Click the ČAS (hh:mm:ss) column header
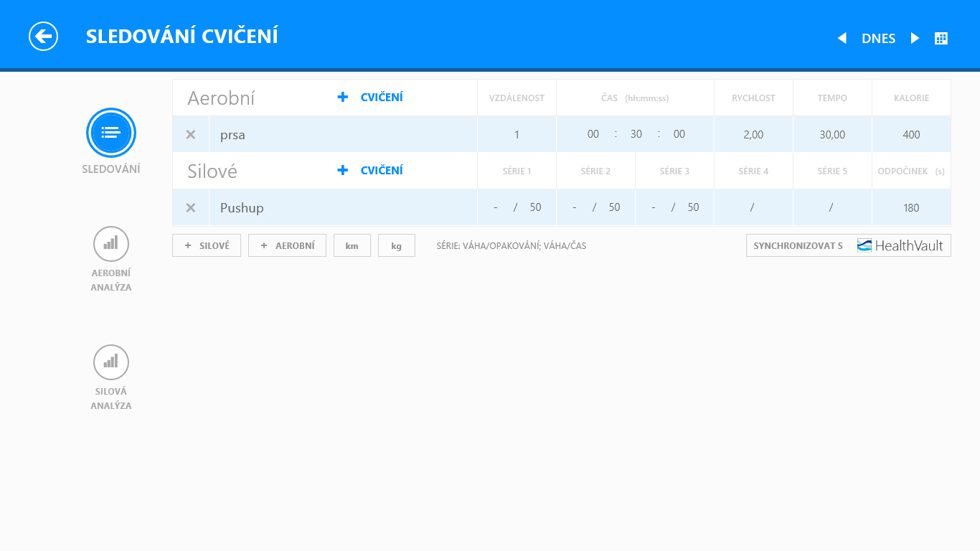Image resolution: width=980 pixels, height=551 pixels. point(635,98)
